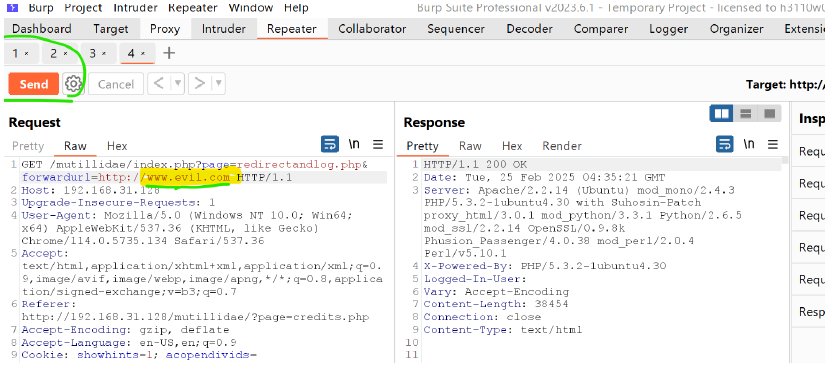829x367 pixels.
Task: Toggle word wrap icon in Response pane
Action: 725,144
